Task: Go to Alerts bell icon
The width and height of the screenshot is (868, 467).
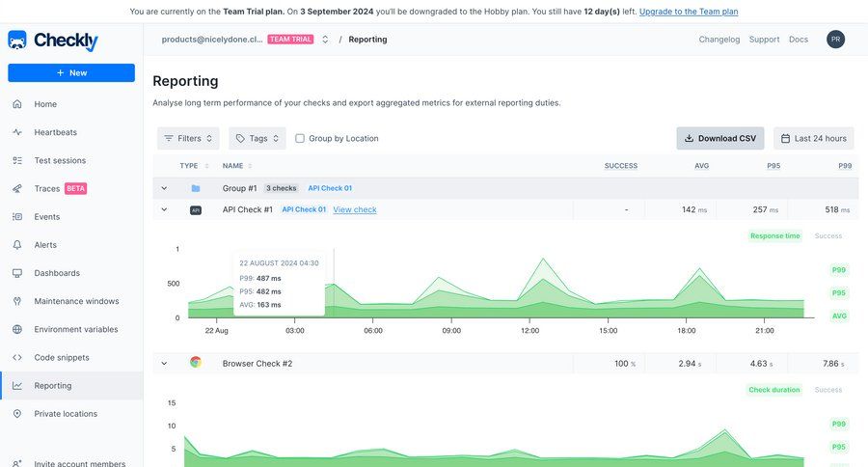Action: click(17, 245)
